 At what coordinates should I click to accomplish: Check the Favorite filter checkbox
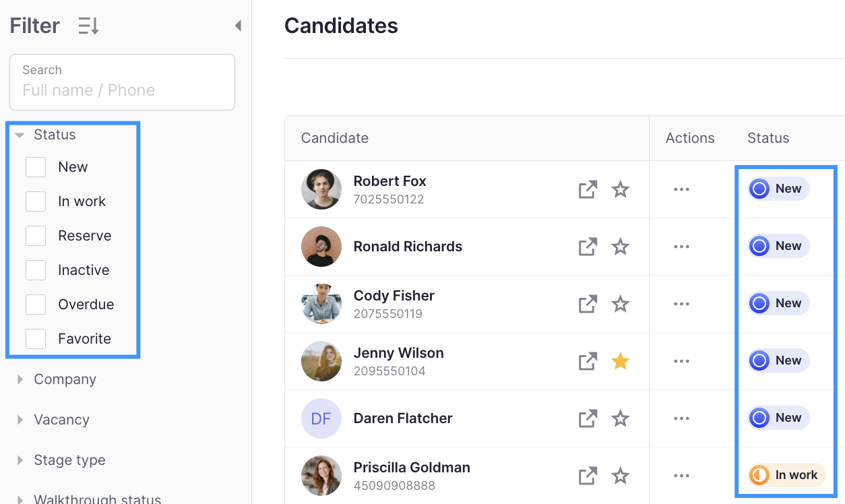pos(35,338)
